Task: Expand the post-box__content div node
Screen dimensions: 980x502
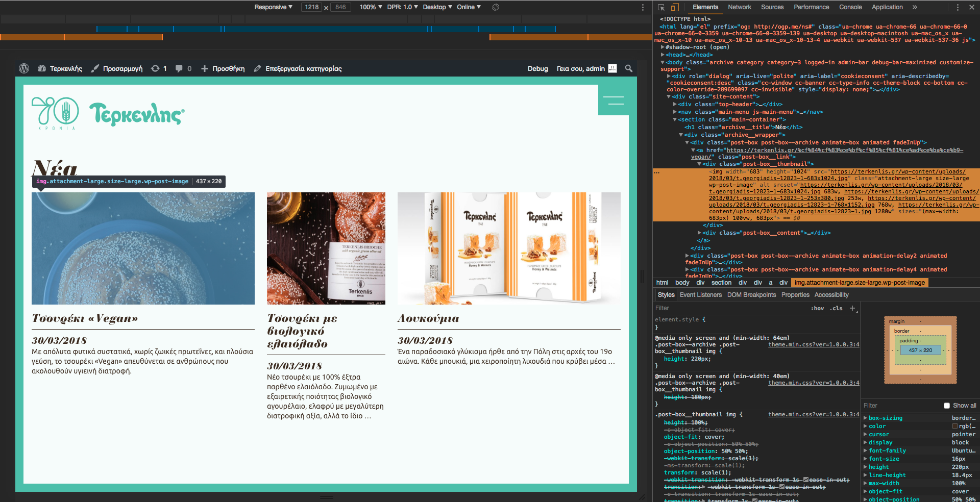Action: (700, 233)
